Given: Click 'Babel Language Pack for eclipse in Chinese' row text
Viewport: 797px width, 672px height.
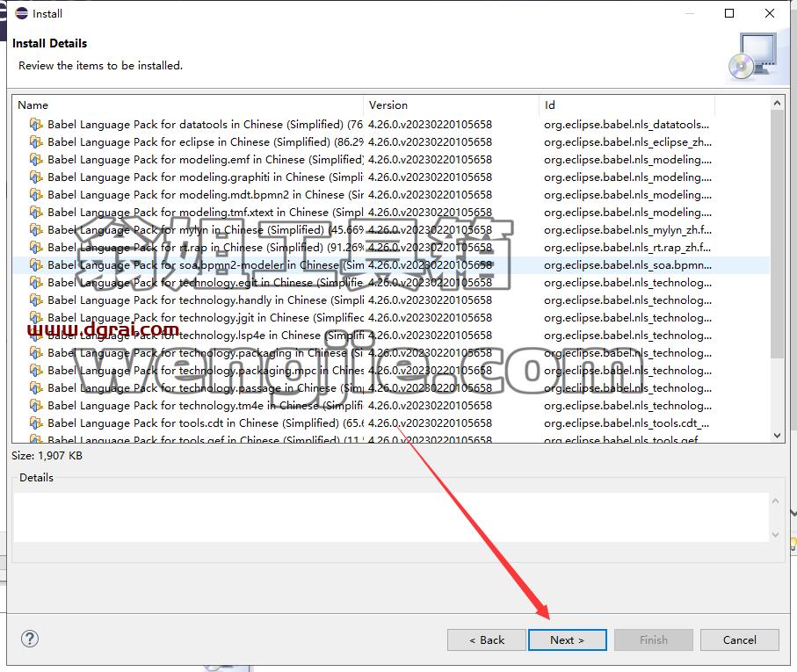Looking at the screenshot, I should (x=206, y=142).
